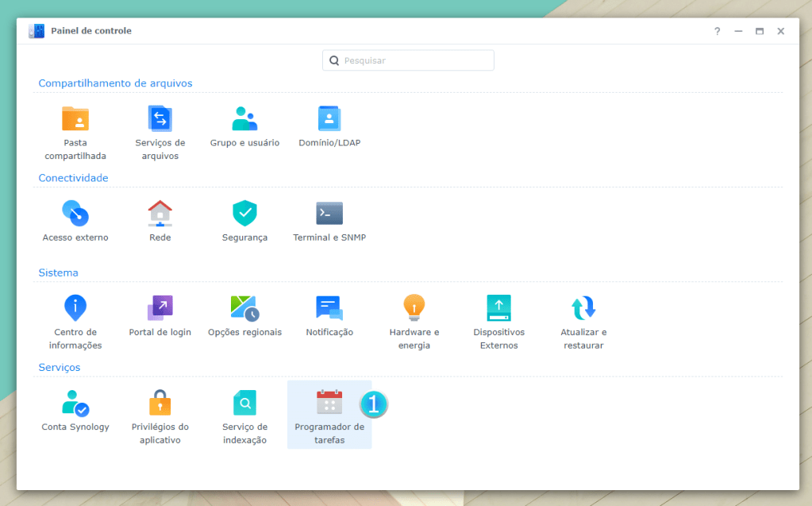Open Atualizar e restaurar icon
Viewport: 812px width, 506px height.
click(583, 308)
